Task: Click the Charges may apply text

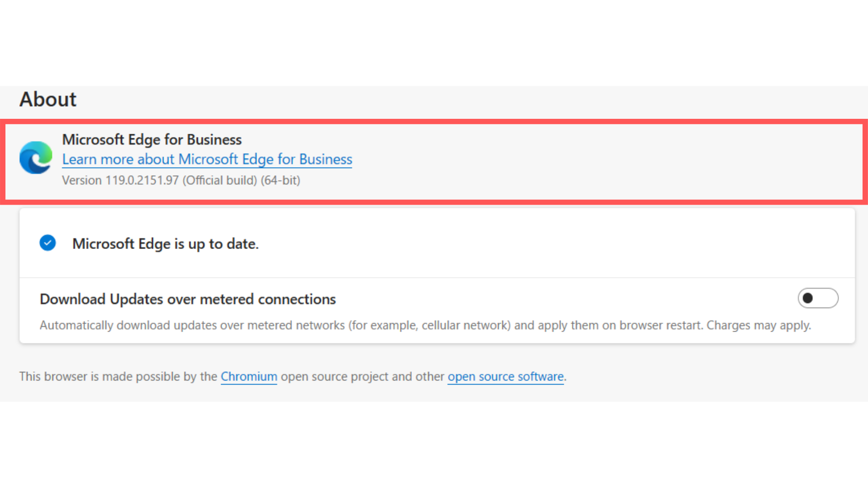Action: point(759,325)
